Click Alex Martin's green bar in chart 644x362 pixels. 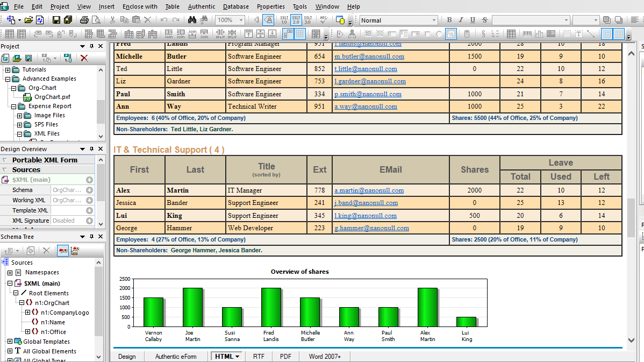pyautogui.click(x=427, y=307)
